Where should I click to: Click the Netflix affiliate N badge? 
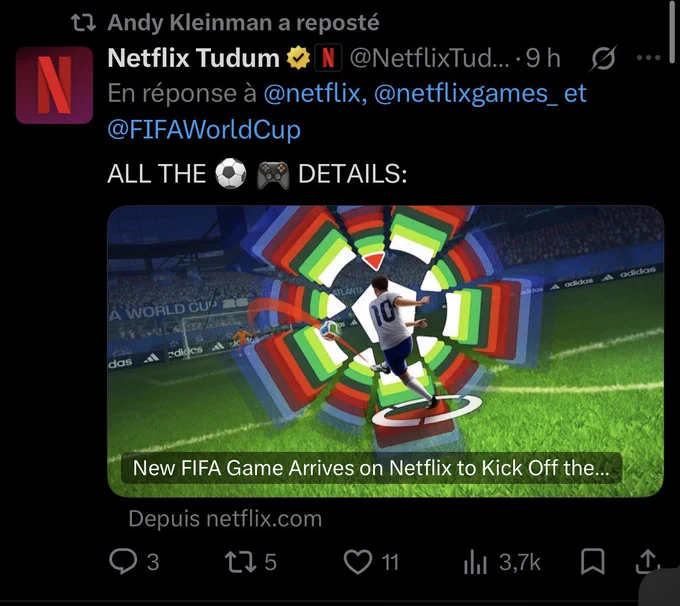328,58
